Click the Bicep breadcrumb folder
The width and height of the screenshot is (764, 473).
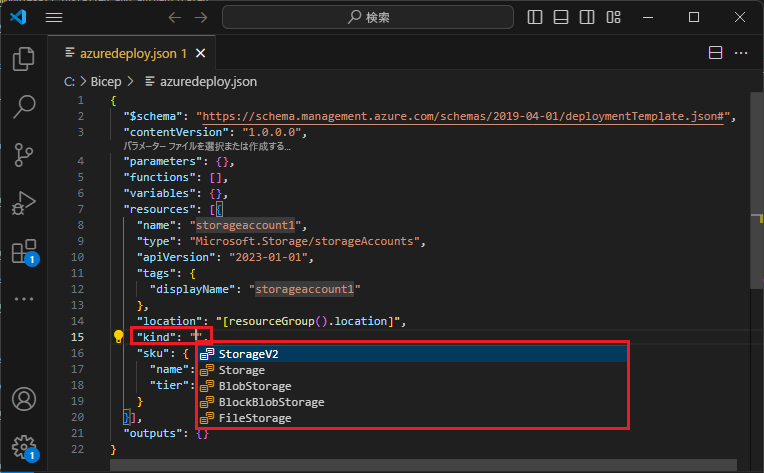coord(106,81)
